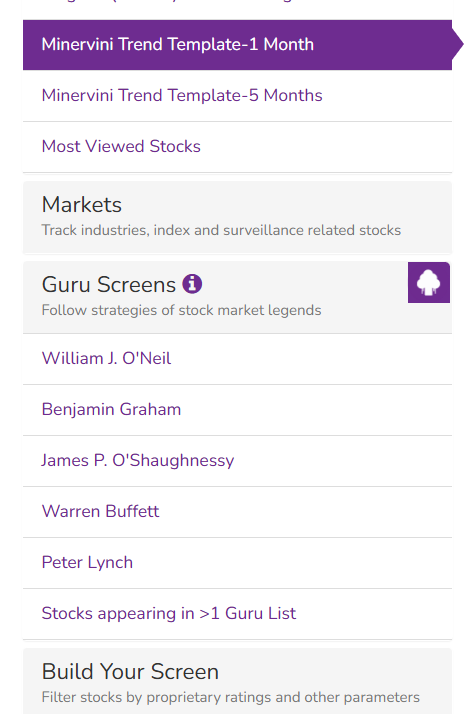The width and height of the screenshot is (472, 714).
Task: Open the Warren Buffett screen
Action: point(237,512)
